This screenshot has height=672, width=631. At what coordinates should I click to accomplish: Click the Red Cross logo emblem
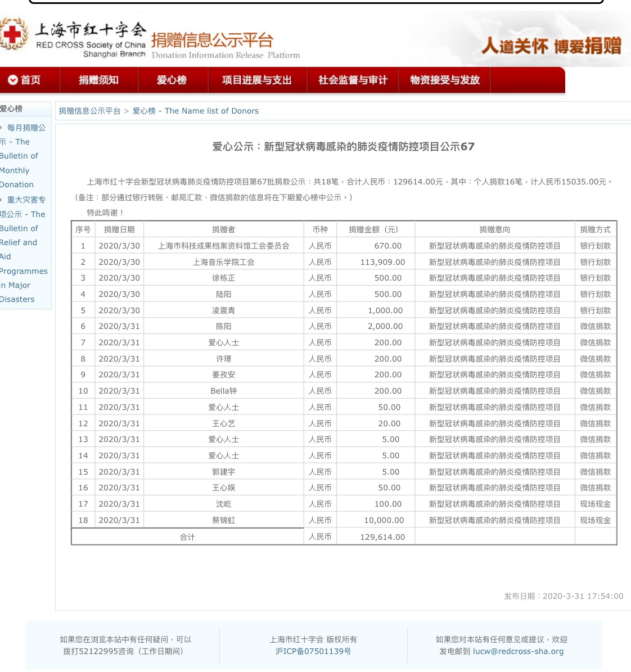pyautogui.click(x=12, y=34)
